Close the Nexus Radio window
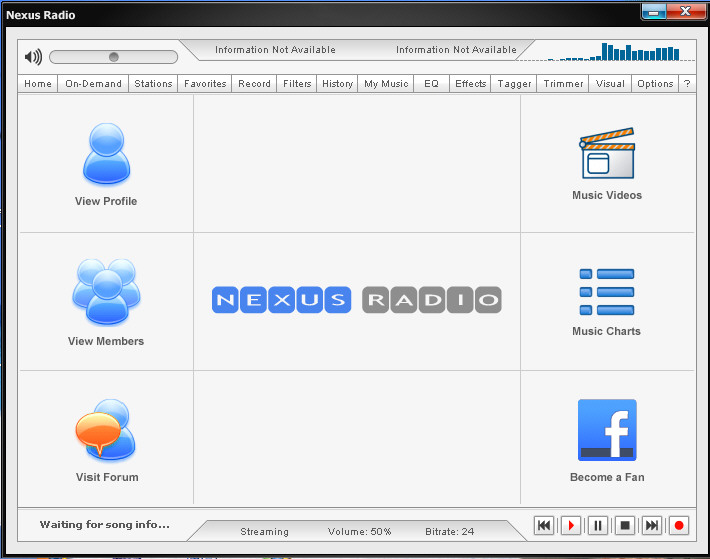 (686, 12)
